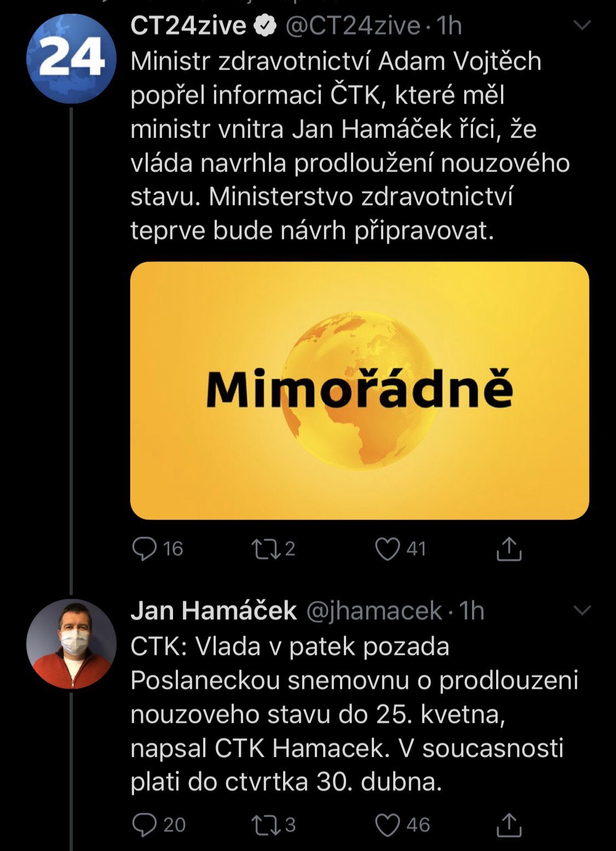This screenshot has width=616, height=851.
Task: Open Jan Hamáček tweet options chevron
Action: click(582, 610)
